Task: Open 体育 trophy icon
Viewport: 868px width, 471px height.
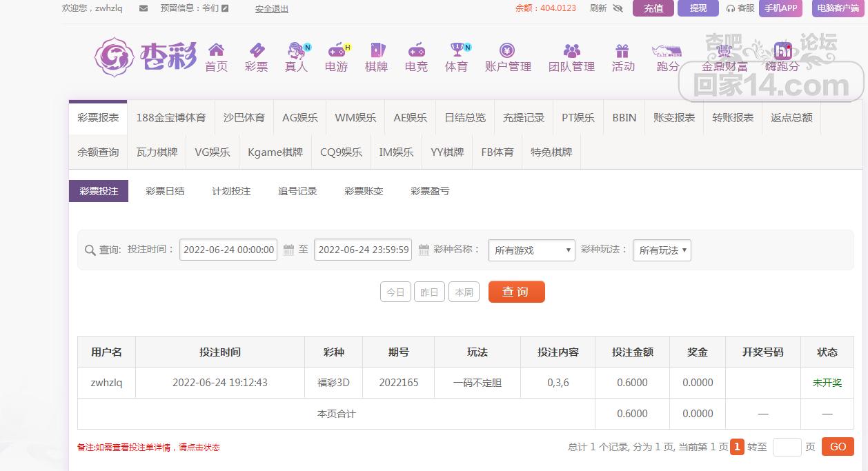Action: point(457,50)
